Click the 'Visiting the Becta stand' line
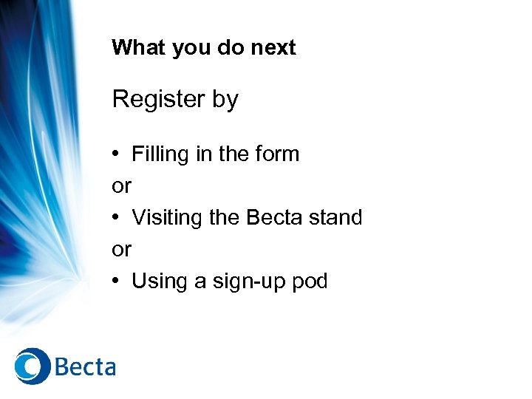532x399 pixels. (247, 218)
